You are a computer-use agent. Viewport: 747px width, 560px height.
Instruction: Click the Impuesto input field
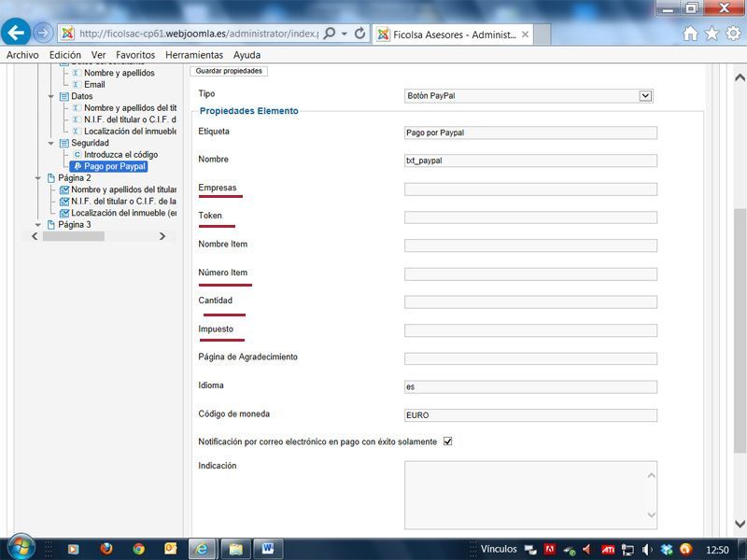pos(530,330)
